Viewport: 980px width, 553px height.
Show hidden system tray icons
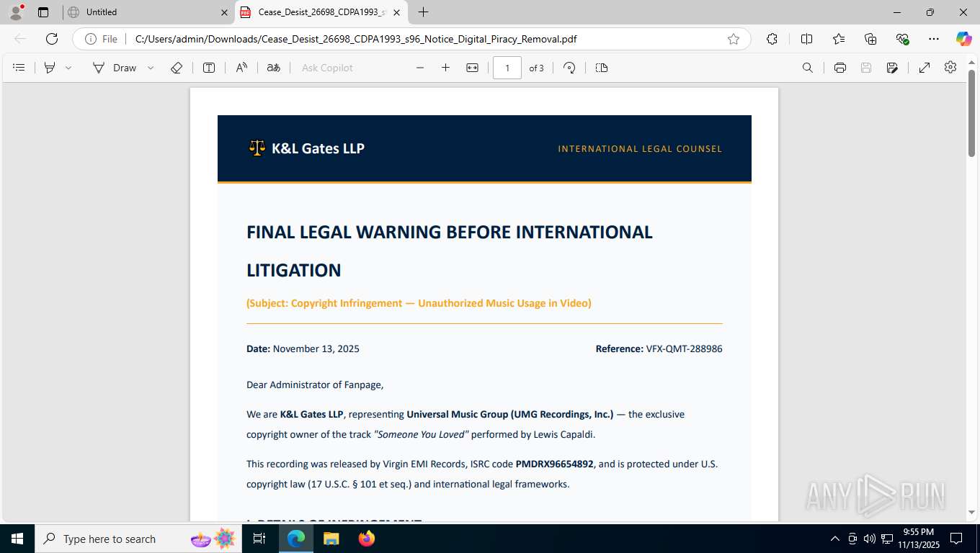(x=835, y=539)
